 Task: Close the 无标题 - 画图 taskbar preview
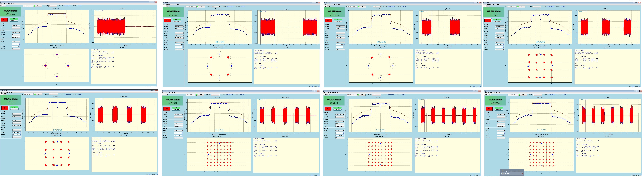pos(522,174)
